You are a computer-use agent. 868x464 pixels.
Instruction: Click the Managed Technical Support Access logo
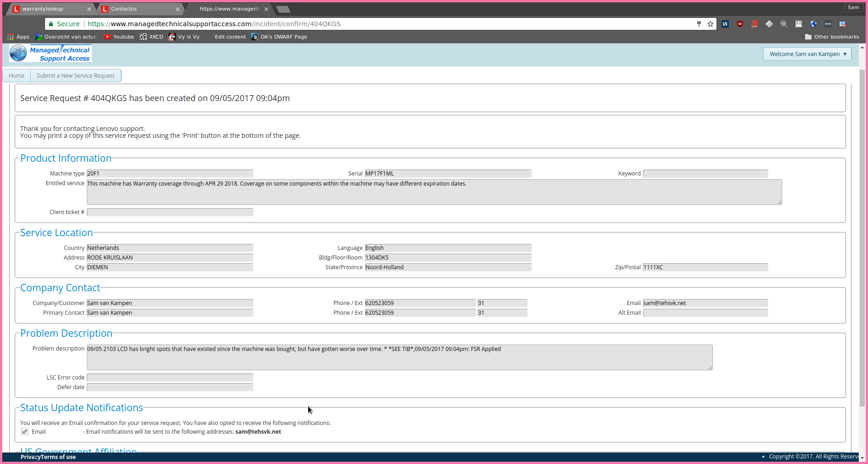coord(51,53)
